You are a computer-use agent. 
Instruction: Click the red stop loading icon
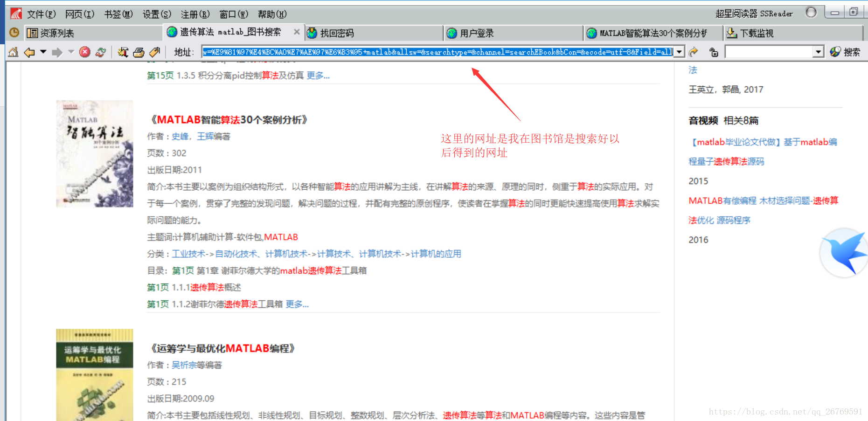(84, 52)
